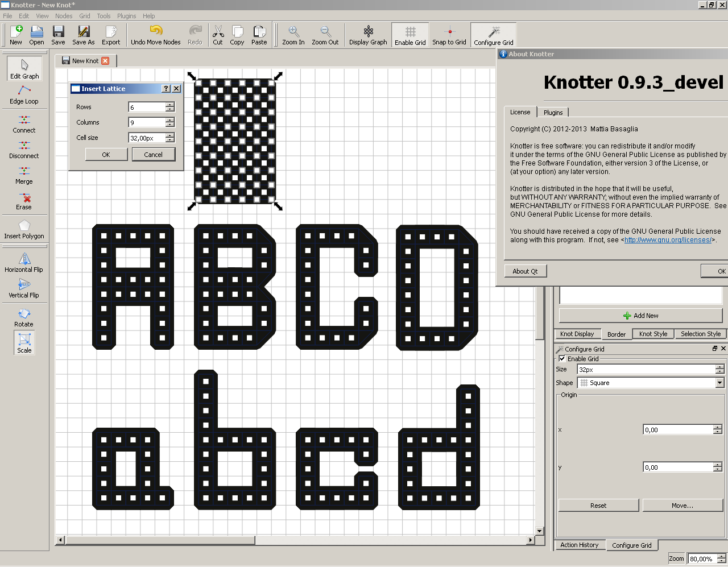Apply Horizontal Flip to selection
This screenshot has width=728, height=567.
tap(24, 263)
